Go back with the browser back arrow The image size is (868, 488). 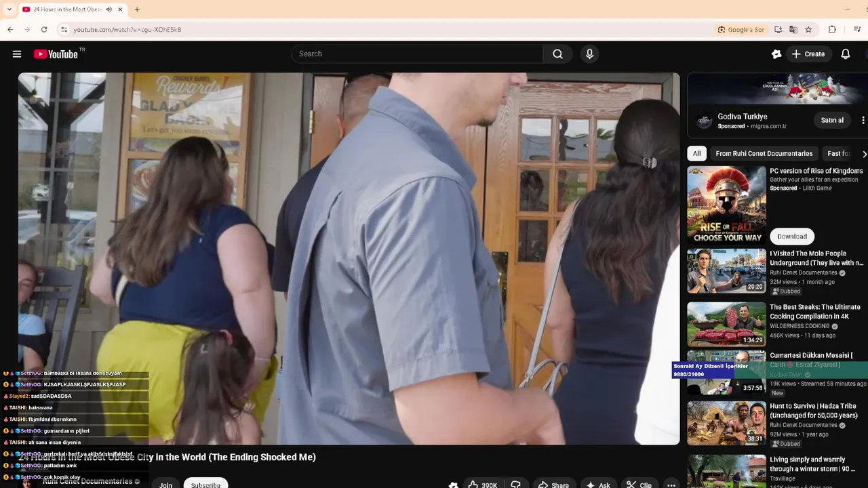click(x=10, y=29)
